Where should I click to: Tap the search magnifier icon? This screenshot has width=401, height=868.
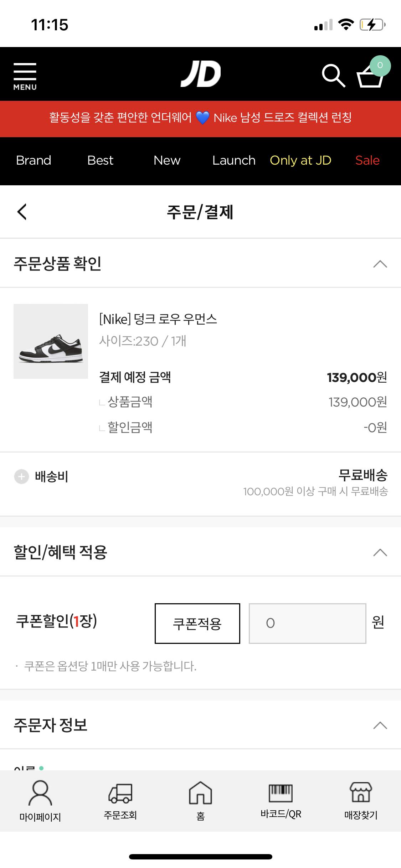[333, 76]
